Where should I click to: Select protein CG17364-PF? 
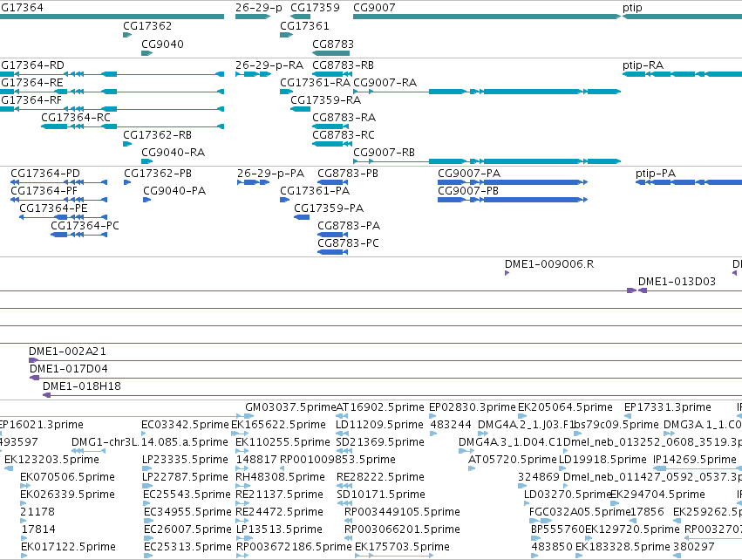(58, 200)
